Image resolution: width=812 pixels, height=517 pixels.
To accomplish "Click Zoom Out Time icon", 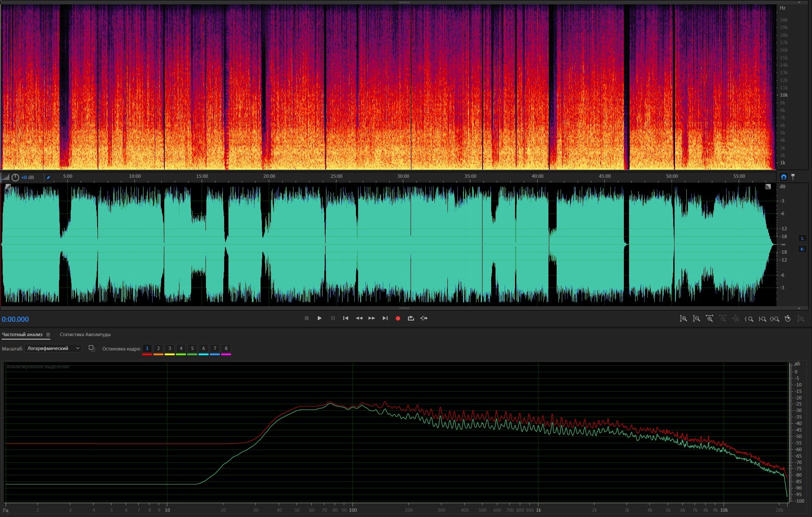I will 723,319.
